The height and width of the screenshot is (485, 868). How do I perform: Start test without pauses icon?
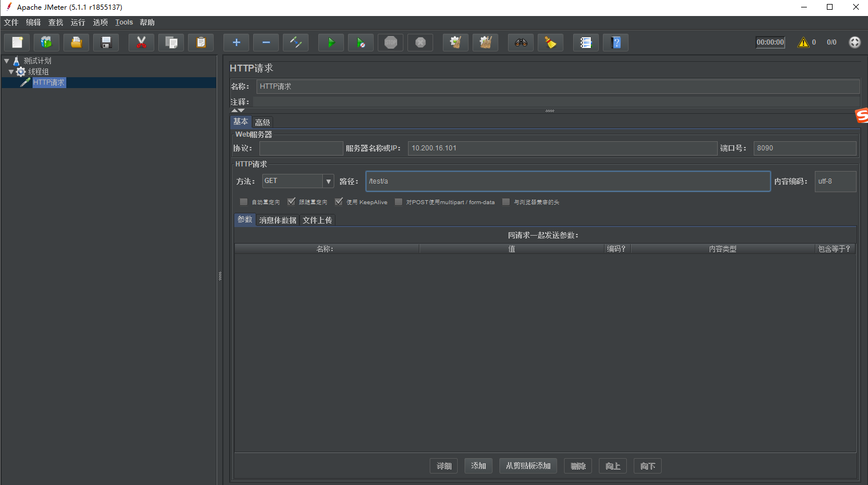[x=361, y=42]
